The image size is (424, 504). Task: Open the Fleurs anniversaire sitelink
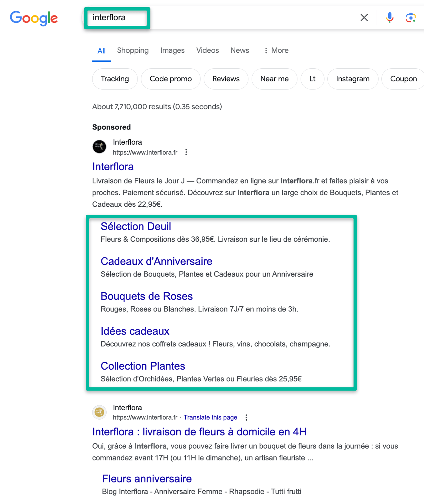pyautogui.click(x=147, y=479)
